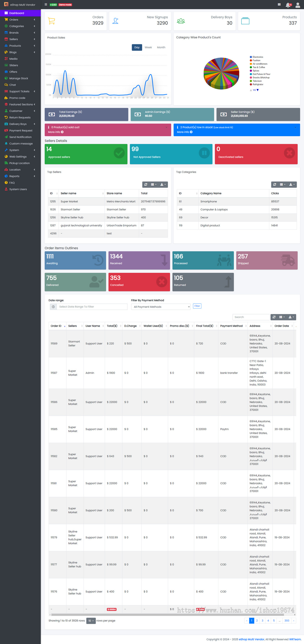Click the Delivery Boys group icon
The width and height of the screenshot is (304, 644).
[x=181, y=21]
